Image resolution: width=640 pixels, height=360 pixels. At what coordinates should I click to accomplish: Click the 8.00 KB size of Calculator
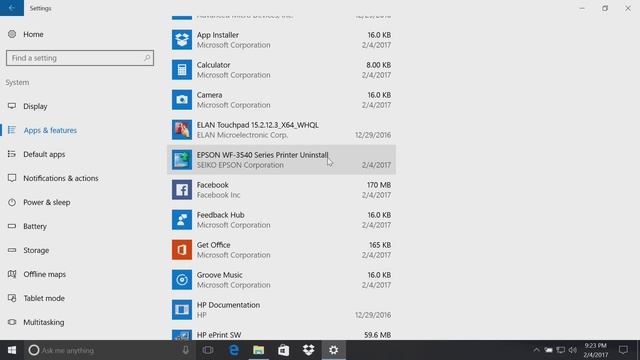tap(378, 65)
